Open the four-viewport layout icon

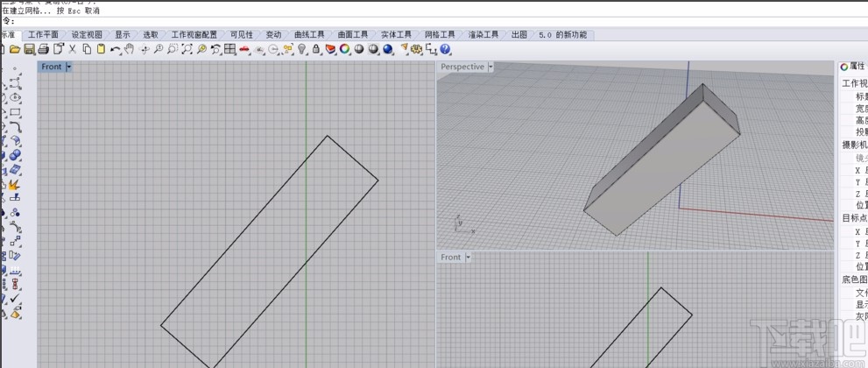pyautogui.click(x=230, y=49)
